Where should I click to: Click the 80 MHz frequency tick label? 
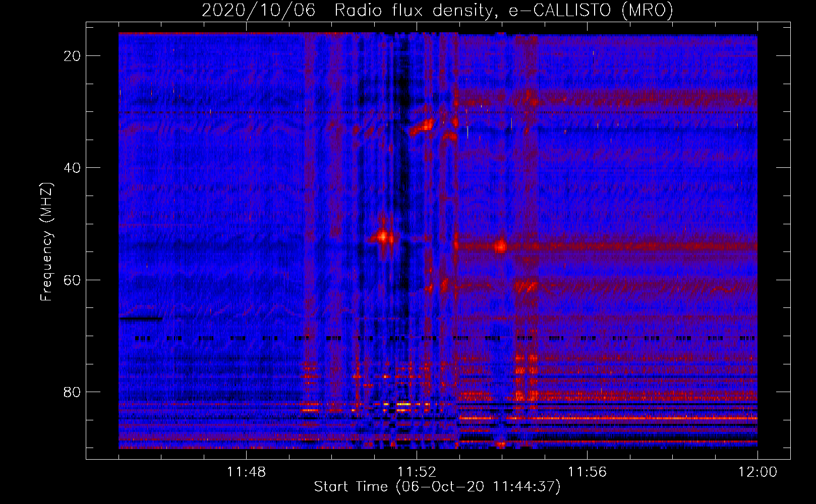click(x=72, y=392)
